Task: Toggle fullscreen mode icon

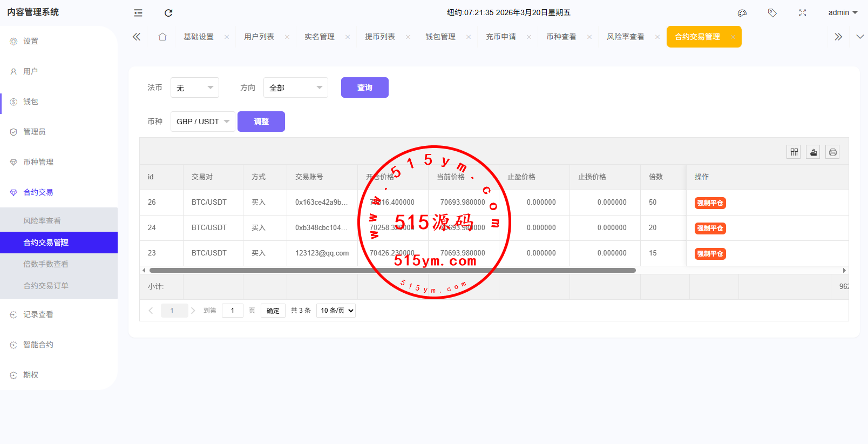Action: pos(803,13)
